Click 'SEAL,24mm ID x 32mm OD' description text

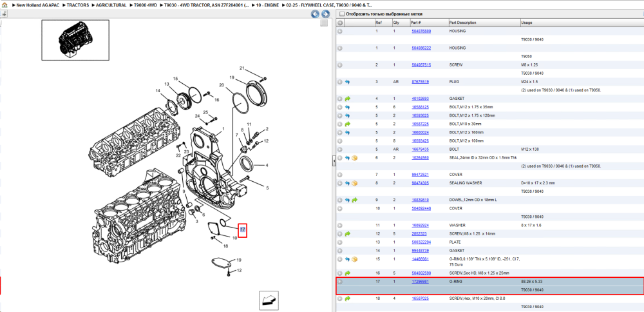pyautogui.click(x=483, y=157)
